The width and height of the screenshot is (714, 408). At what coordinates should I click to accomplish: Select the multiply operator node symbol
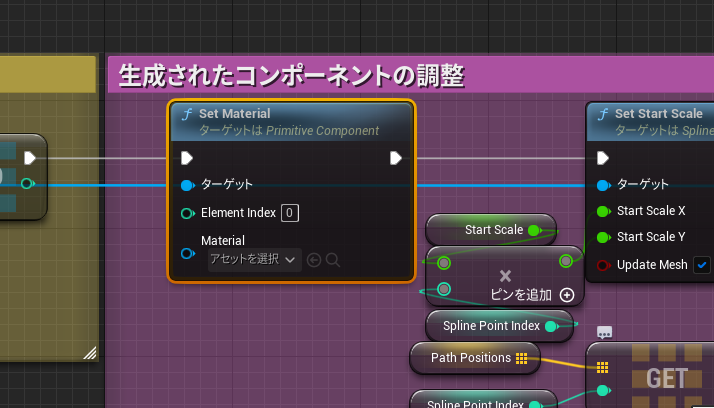click(x=505, y=276)
